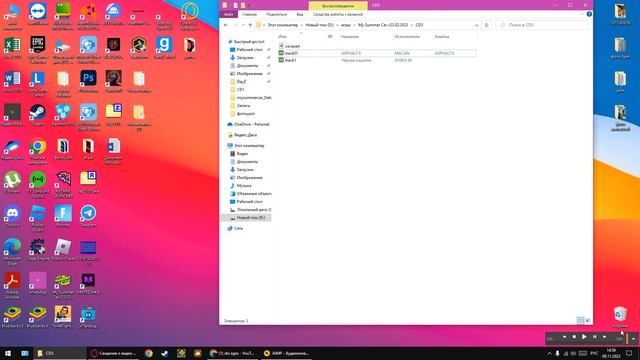Sort by Contributing artists column header

[x=412, y=37]
